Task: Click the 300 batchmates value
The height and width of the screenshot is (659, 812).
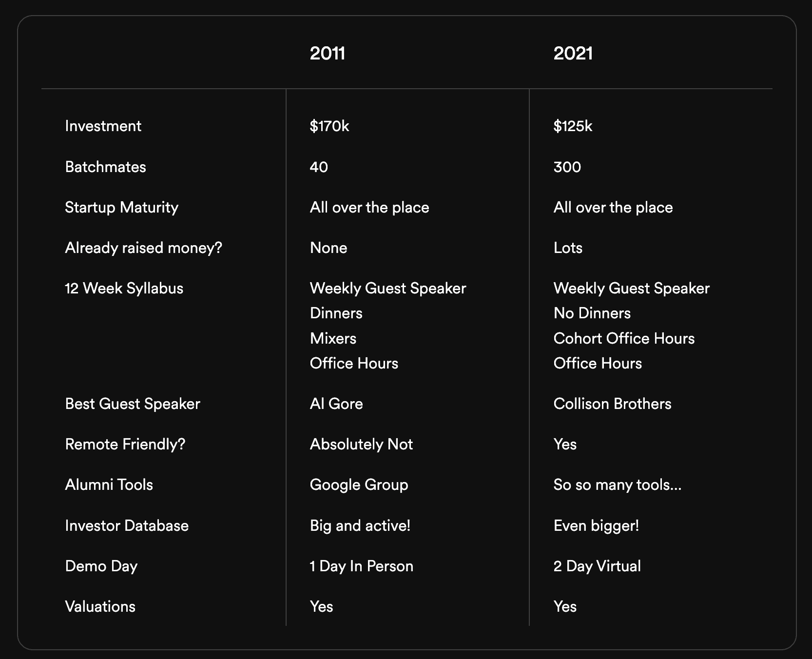Action: point(567,167)
